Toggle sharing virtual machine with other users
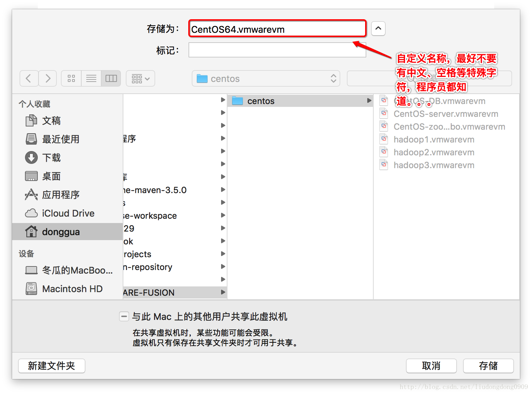Image resolution: width=532 pixels, height=394 pixels. point(124,316)
